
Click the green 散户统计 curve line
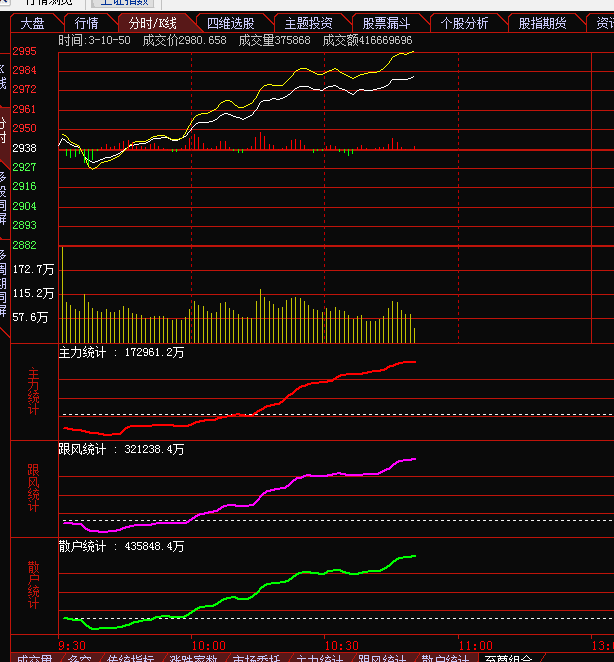(300, 575)
